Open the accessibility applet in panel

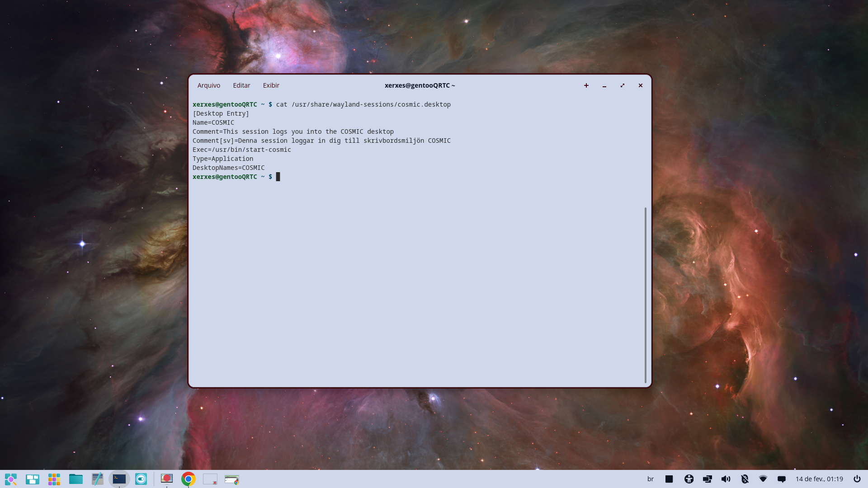(x=689, y=479)
